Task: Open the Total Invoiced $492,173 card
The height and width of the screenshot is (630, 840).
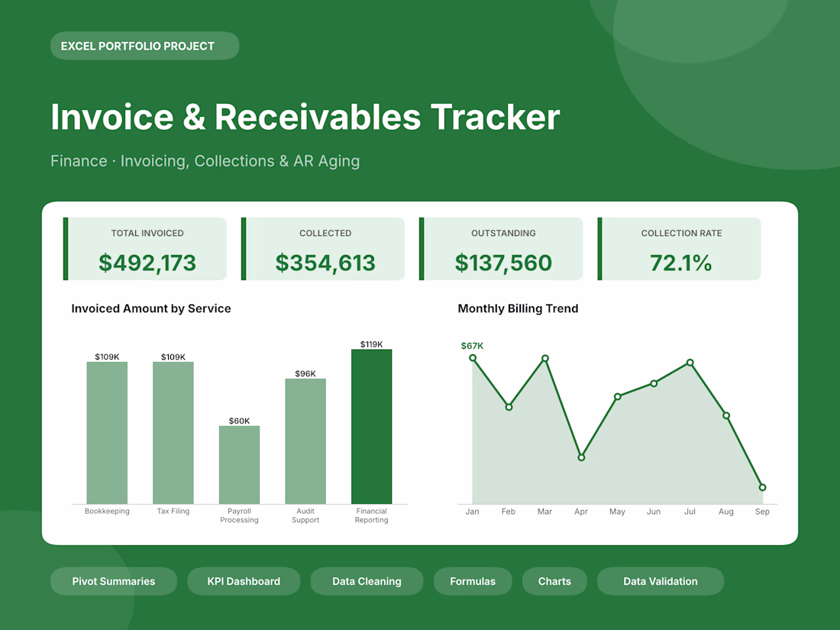Action: [x=145, y=249]
